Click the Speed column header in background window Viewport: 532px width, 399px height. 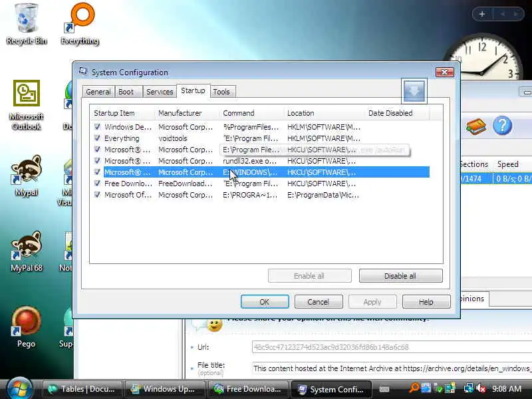coord(512,164)
